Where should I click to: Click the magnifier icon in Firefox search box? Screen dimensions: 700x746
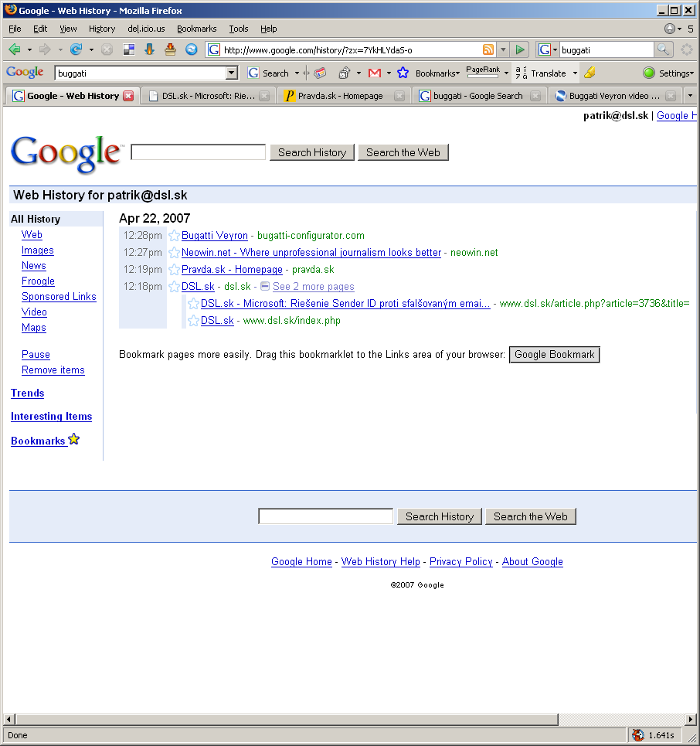click(663, 49)
